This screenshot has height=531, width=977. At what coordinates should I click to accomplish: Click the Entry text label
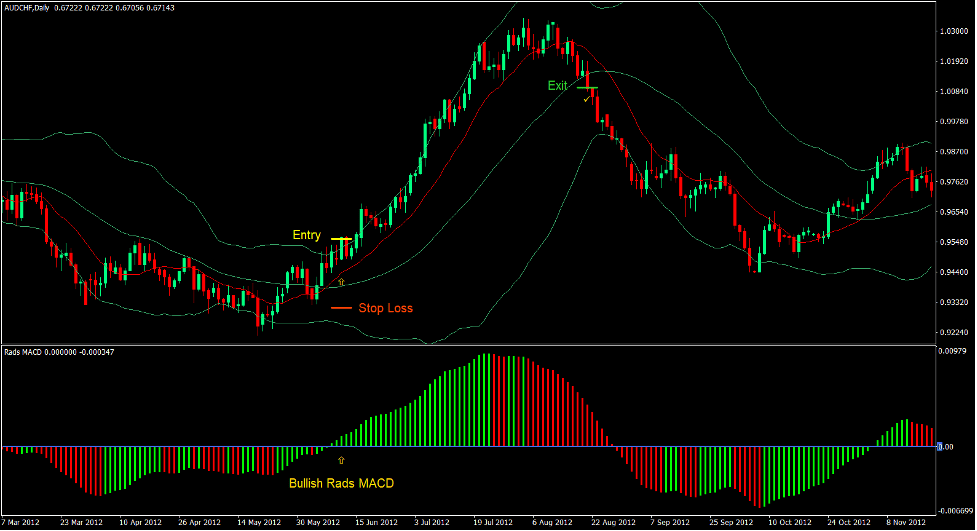click(306, 236)
